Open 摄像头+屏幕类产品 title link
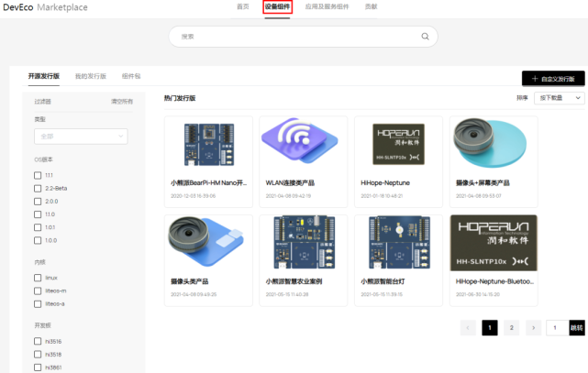Image resolution: width=588 pixels, height=373 pixels. click(x=483, y=183)
